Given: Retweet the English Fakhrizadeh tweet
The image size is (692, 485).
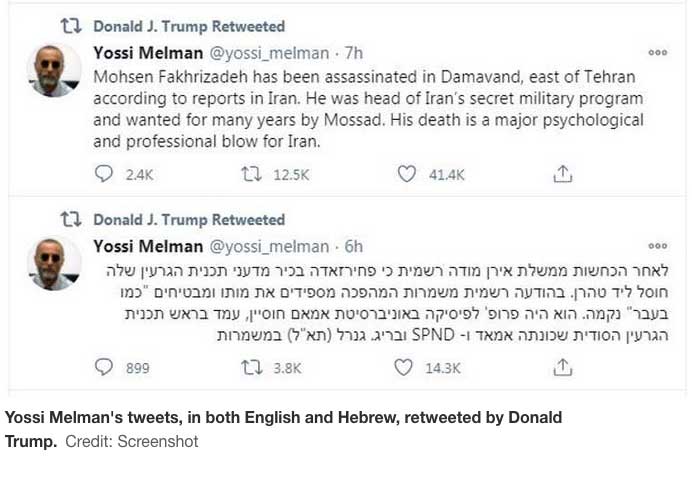Looking at the screenshot, I should point(252,174).
